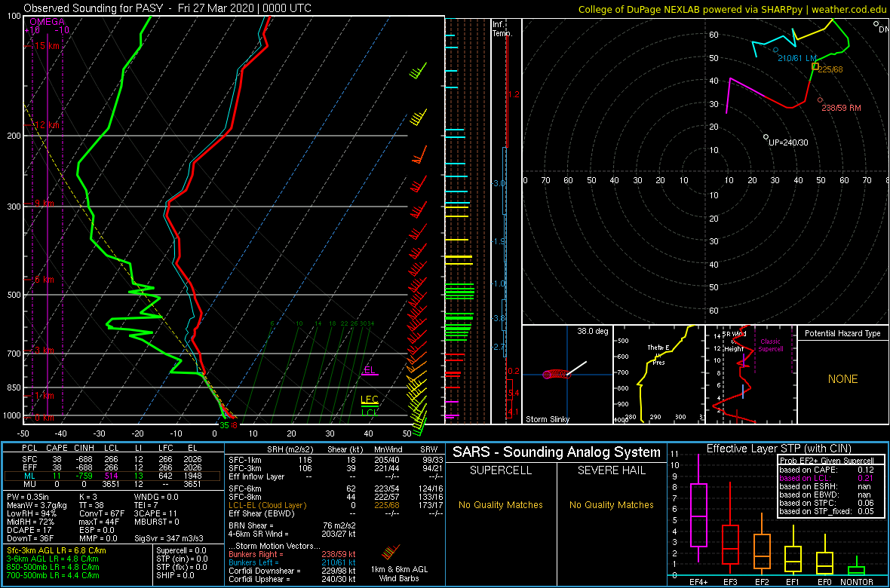
Task: Click the 700-500mb LR = 4.4 C/km line
Action: [53, 575]
